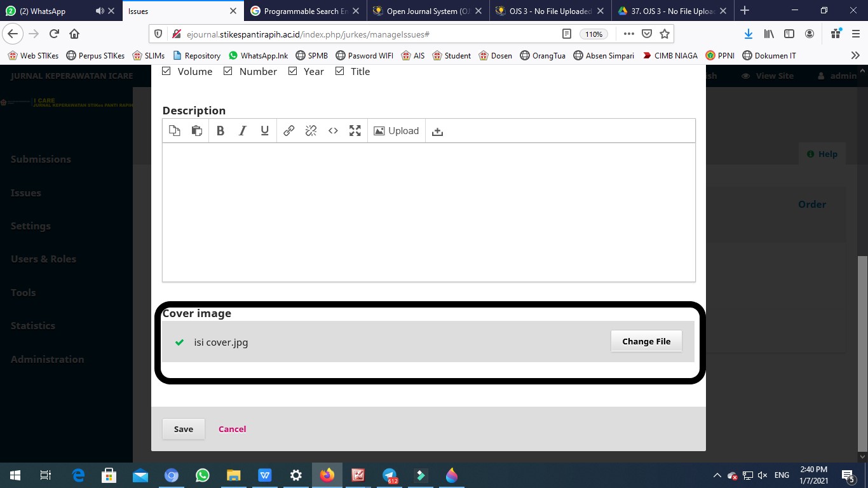Click inside the Description text area

tap(428, 212)
